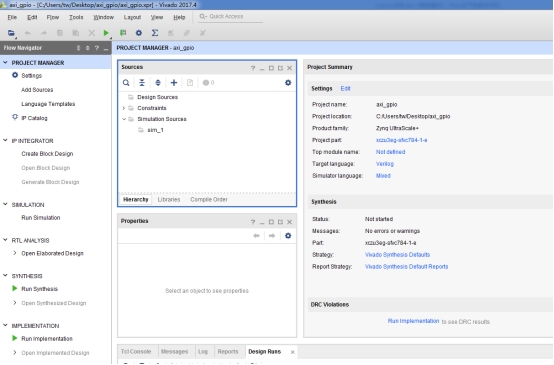Open Language Templates

point(48,104)
